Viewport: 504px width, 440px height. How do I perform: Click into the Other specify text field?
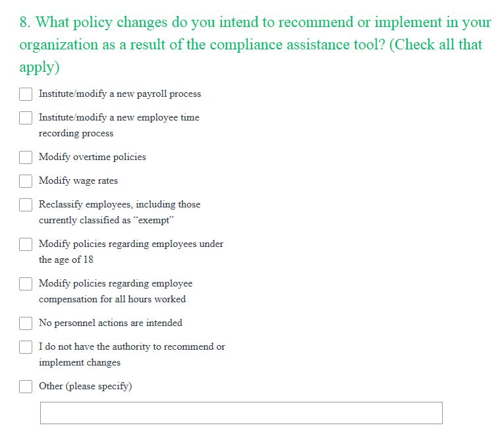coord(241,413)
